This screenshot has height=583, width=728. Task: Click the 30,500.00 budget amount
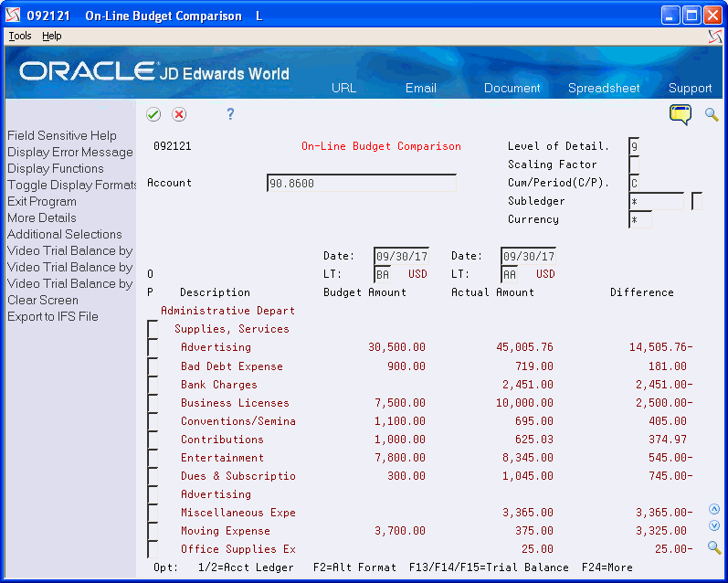pos(397,347)
